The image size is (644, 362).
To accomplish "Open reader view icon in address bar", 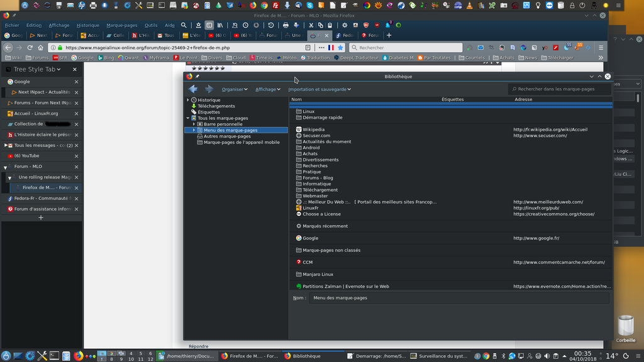I will 308,48.
